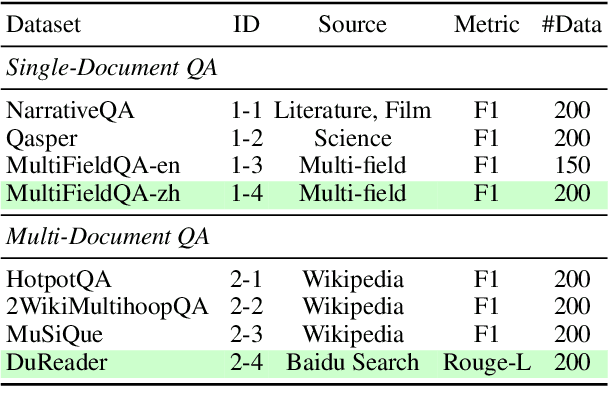The image size is (608, 418).
Task: Click the Science source cell
Action: [351, 138]
